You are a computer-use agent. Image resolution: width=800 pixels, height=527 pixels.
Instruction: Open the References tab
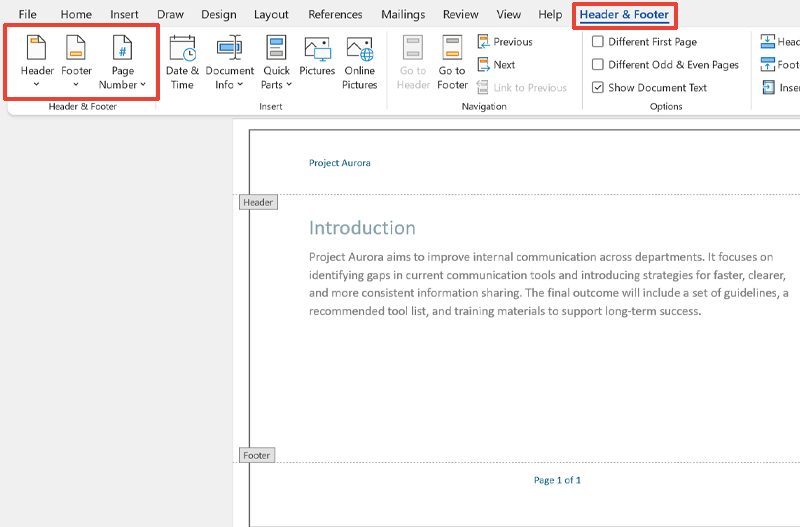334,15
